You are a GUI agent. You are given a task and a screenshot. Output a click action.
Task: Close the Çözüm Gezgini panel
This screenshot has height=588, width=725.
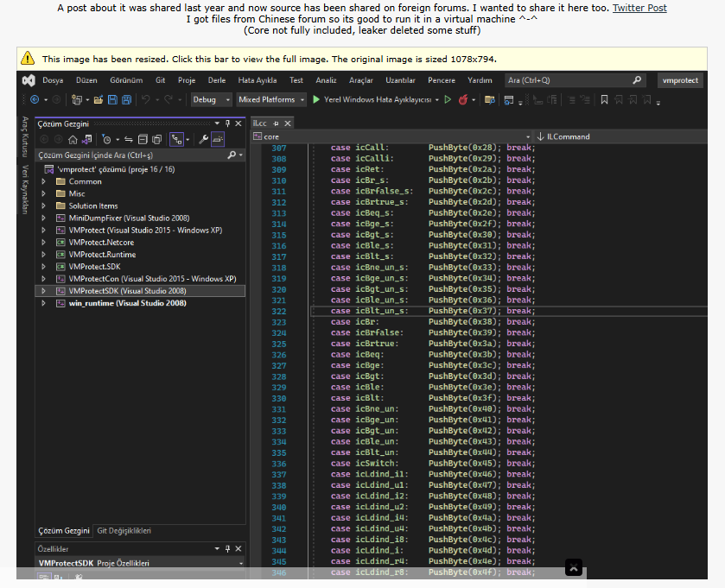pyautogui.click(x=238, y=123)
